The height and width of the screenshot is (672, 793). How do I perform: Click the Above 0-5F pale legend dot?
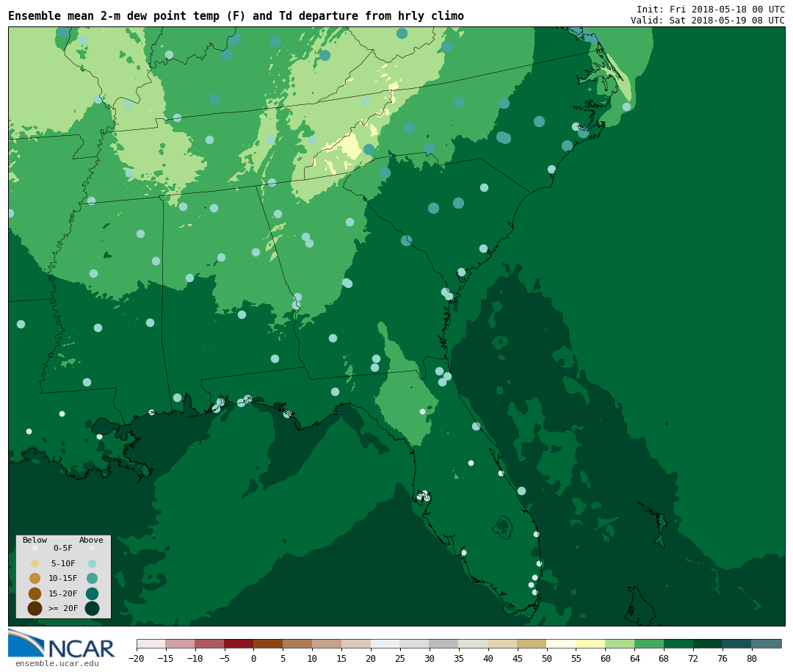tap(92, 548)
